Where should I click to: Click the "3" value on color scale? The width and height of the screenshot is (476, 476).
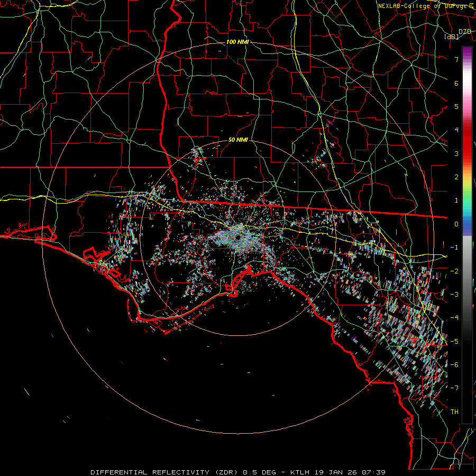tap(456, 153)
